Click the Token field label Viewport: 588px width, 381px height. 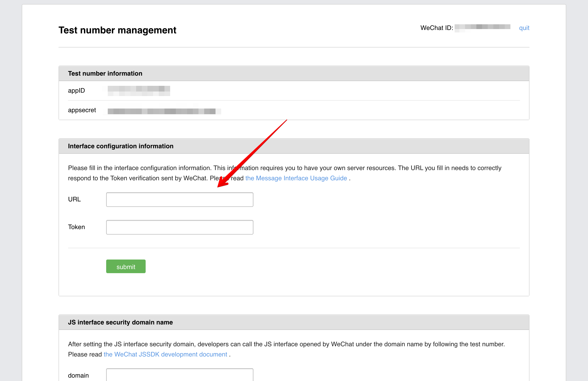click(x=76, y=227)
